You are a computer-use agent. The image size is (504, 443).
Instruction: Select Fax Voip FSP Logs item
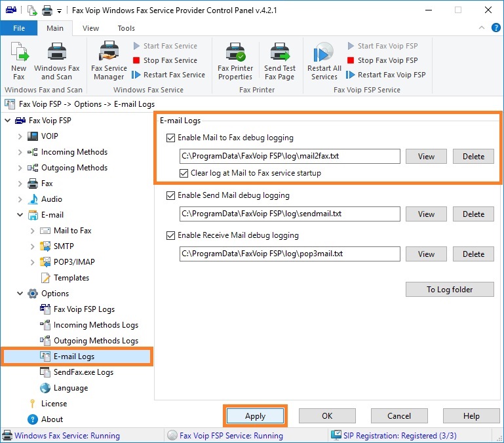84,309
